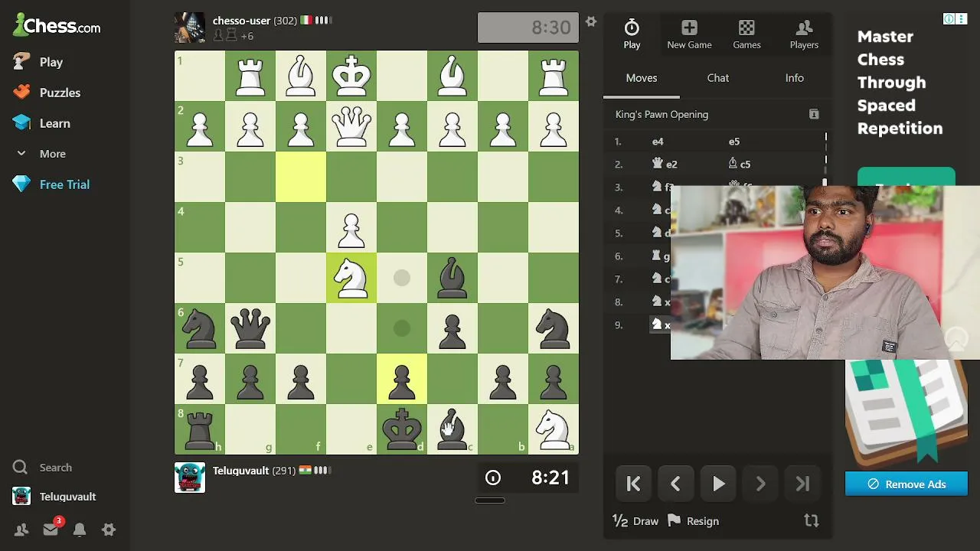
Task: Click the black king on d8
Action: pos(402,429)
